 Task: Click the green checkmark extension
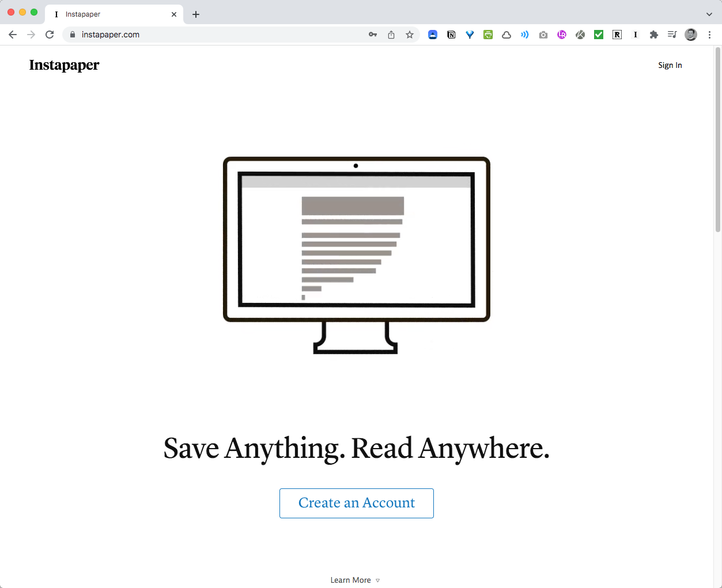[x=599, y=35]
